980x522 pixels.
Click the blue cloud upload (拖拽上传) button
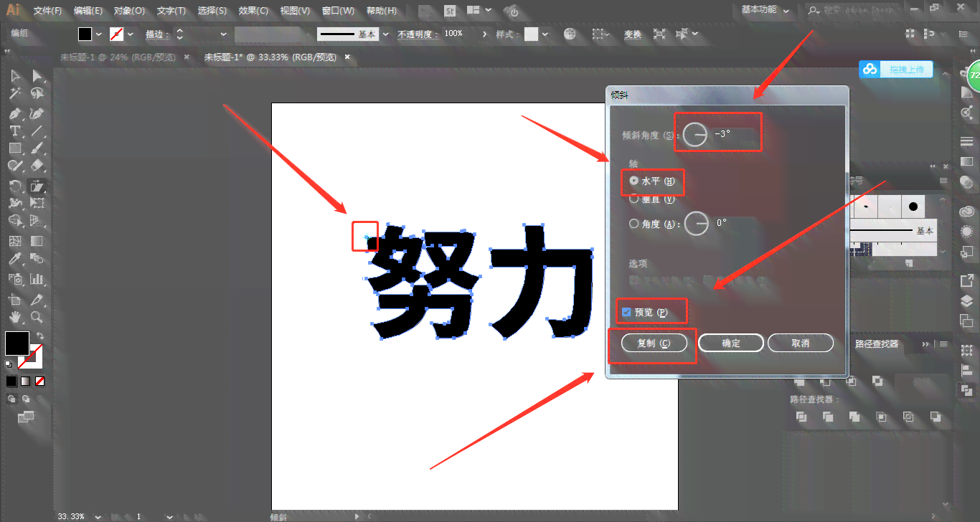coord(896,69)
